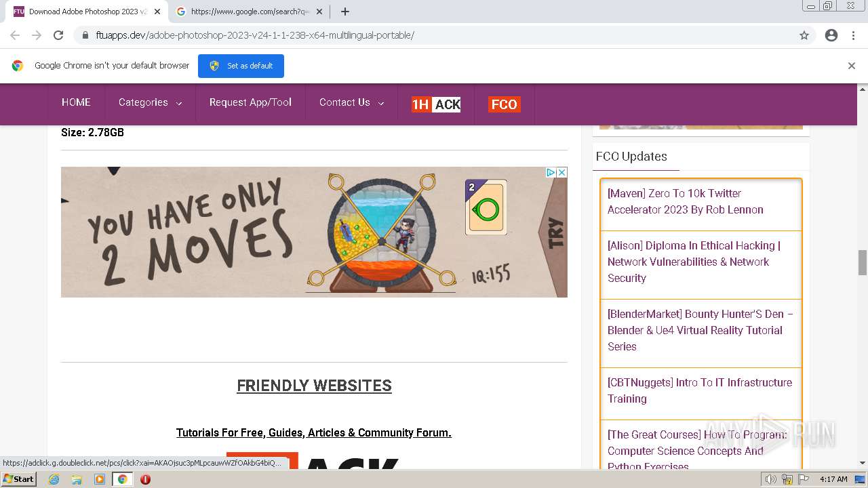Click the browser forward arrow
The height and width of the screenshot is (488, 868).
(x=37, y=35)
